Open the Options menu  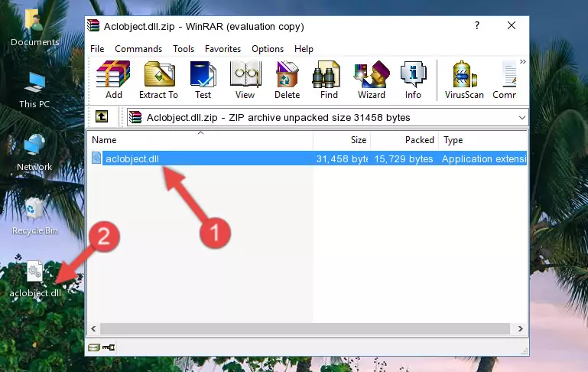[x=268, y=49]
